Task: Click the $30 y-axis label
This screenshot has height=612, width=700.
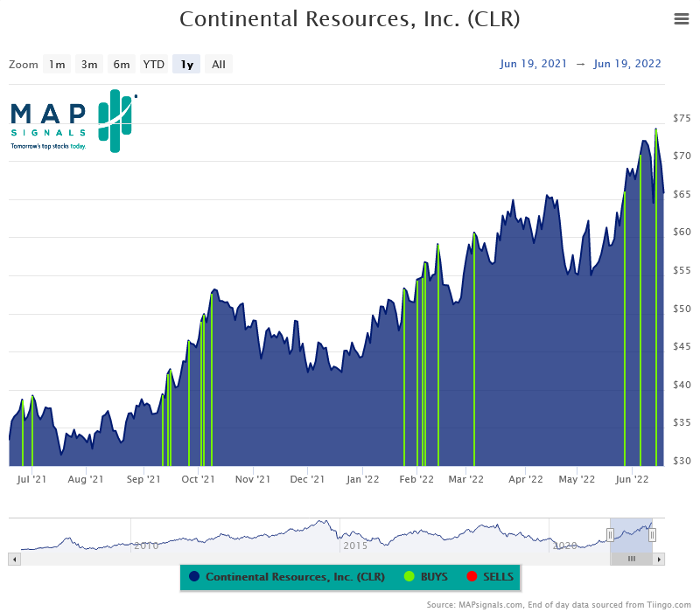Action: pos(682,461)
